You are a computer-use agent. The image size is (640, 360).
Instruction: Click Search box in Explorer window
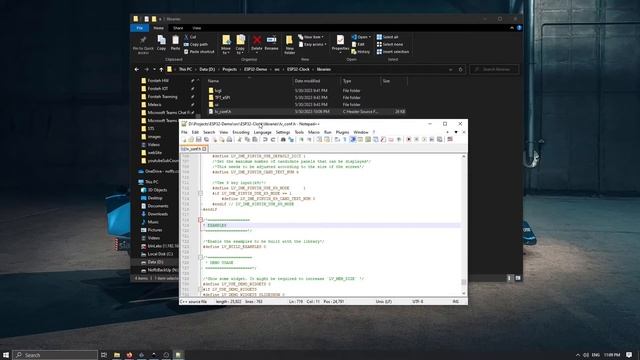click(494, 69)
